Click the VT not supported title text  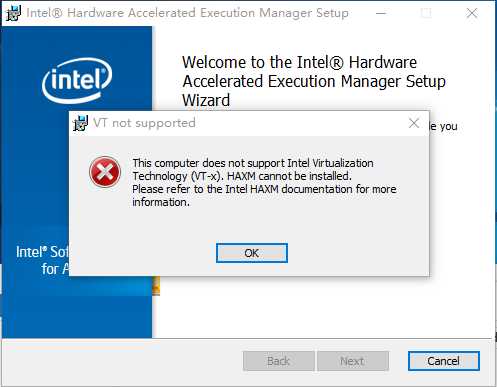pos(144,123)
